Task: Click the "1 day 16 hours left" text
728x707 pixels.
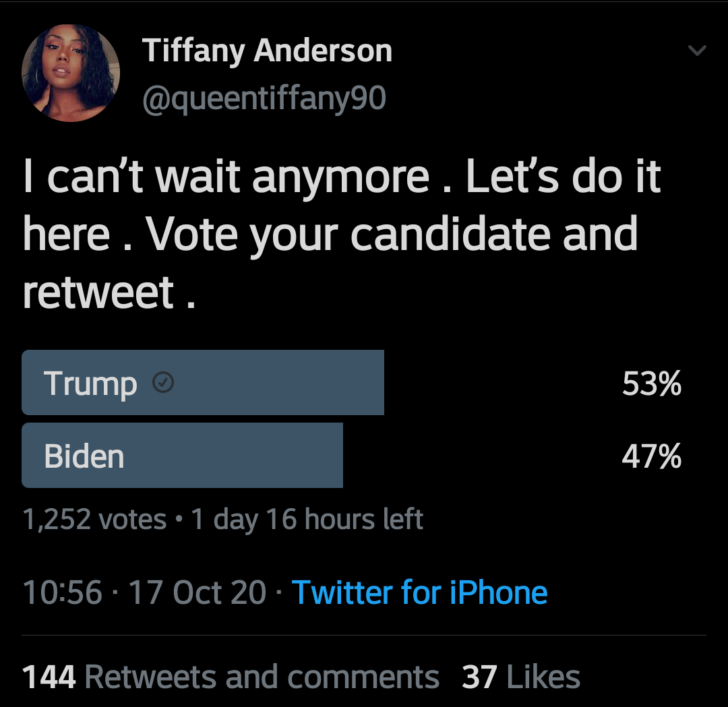Action: pos(307,520)
